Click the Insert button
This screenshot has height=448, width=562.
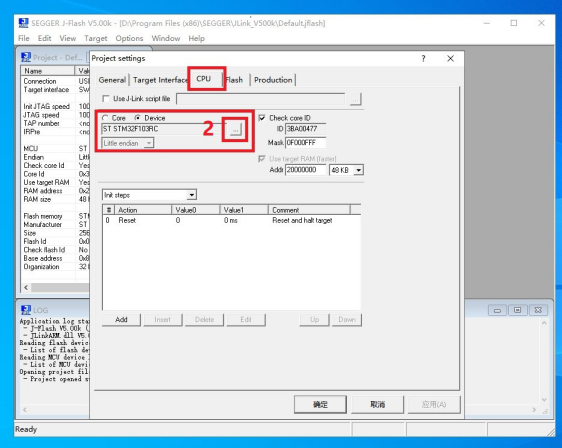(x=163, y=319)
